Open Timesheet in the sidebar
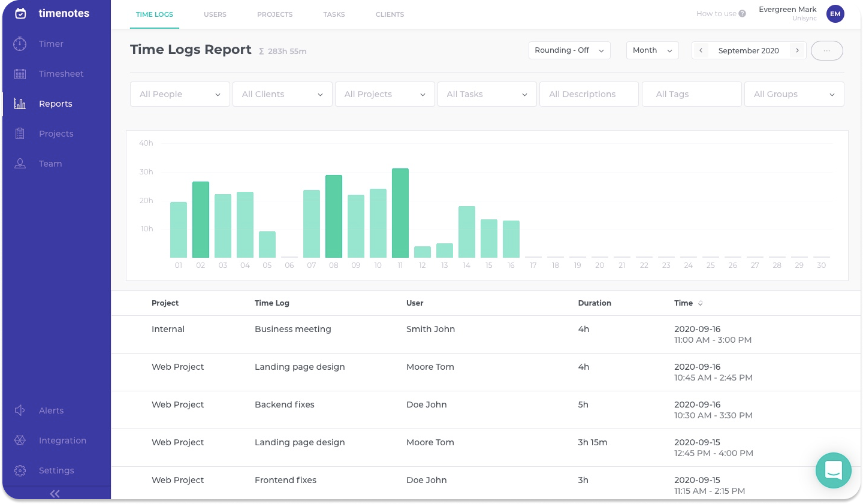The width and height of the screenshot is (863, 504). (x=61, y=74)
